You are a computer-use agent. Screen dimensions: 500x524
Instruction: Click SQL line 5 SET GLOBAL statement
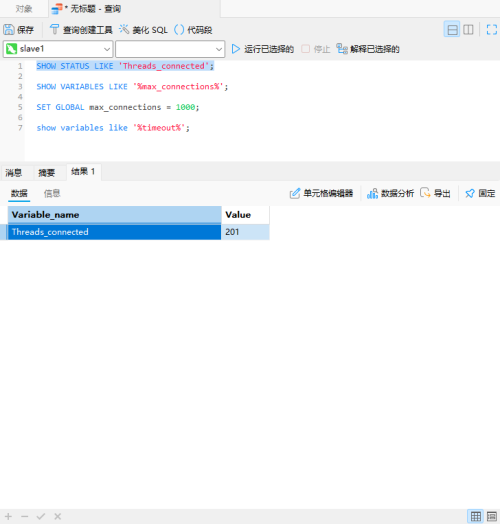[118, 107]
